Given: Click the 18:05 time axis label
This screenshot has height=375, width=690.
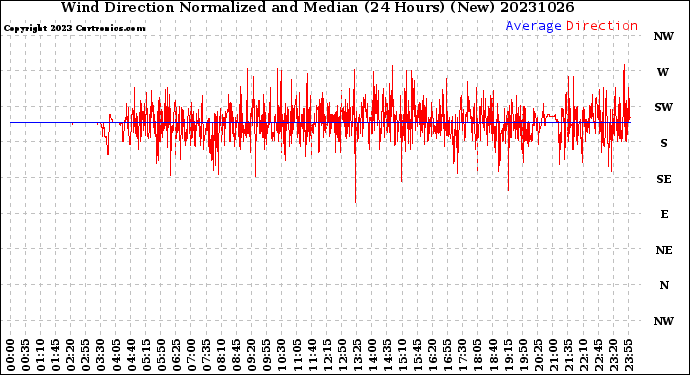Looking at the screenshot, I should pyautogui.click(x=478, y=355).
